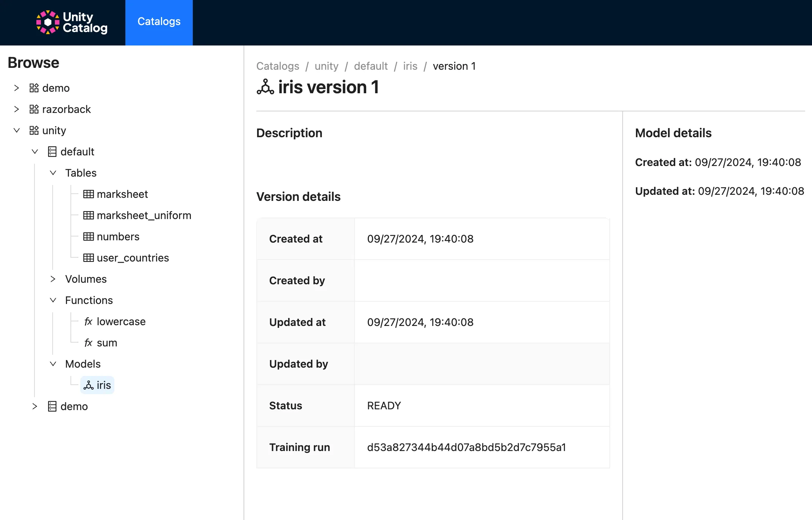Open the unity breadcrumb link
This screenshot has width=812, height=520.
click(326, 66)
